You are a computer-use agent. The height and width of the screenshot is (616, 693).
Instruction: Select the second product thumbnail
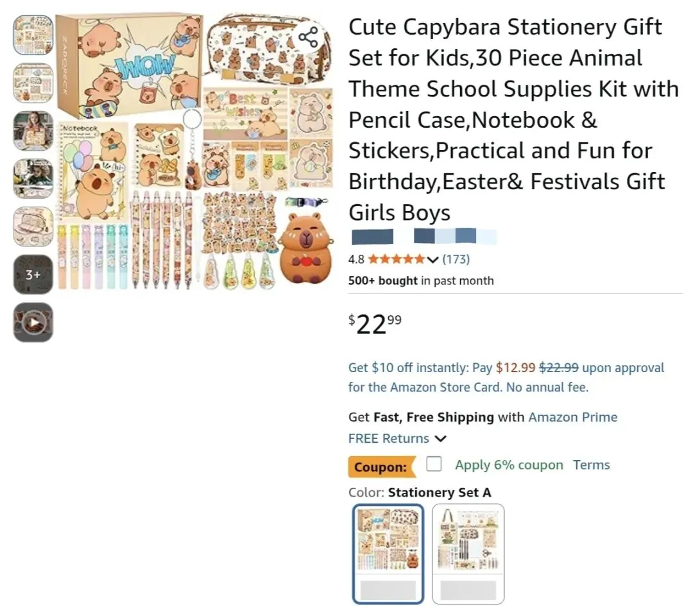(x=33, y=83)
